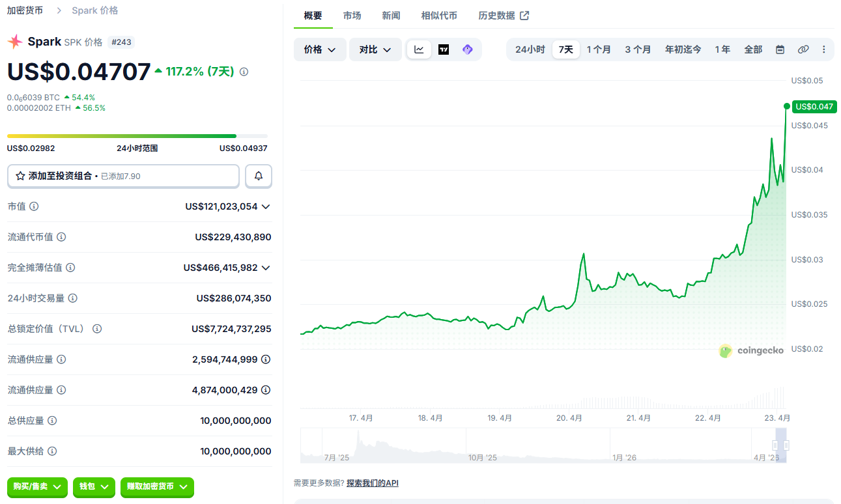Open the 购买/售卖 dropdown
841x504 pixels.
pyautogui.click(x=37, y=487)
